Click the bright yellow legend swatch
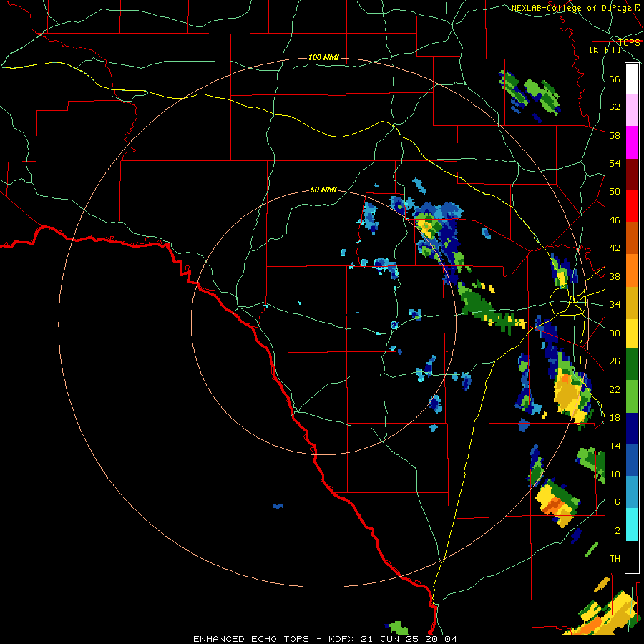Image resolution: width=644 pixels, height=644 pixels. [x=632, y=333]
